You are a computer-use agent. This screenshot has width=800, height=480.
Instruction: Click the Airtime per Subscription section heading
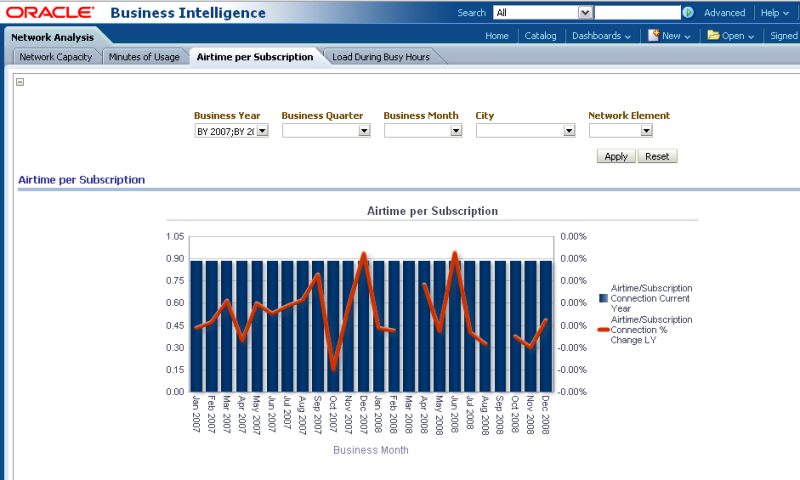coord(82,180)
